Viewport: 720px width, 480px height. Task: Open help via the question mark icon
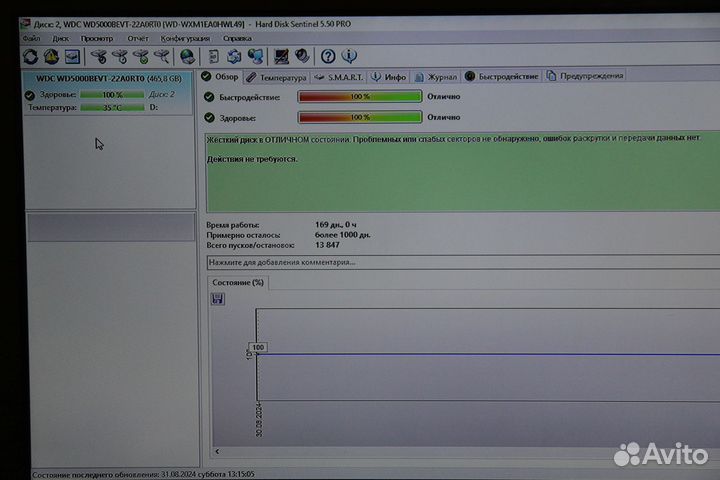(328, 56)
